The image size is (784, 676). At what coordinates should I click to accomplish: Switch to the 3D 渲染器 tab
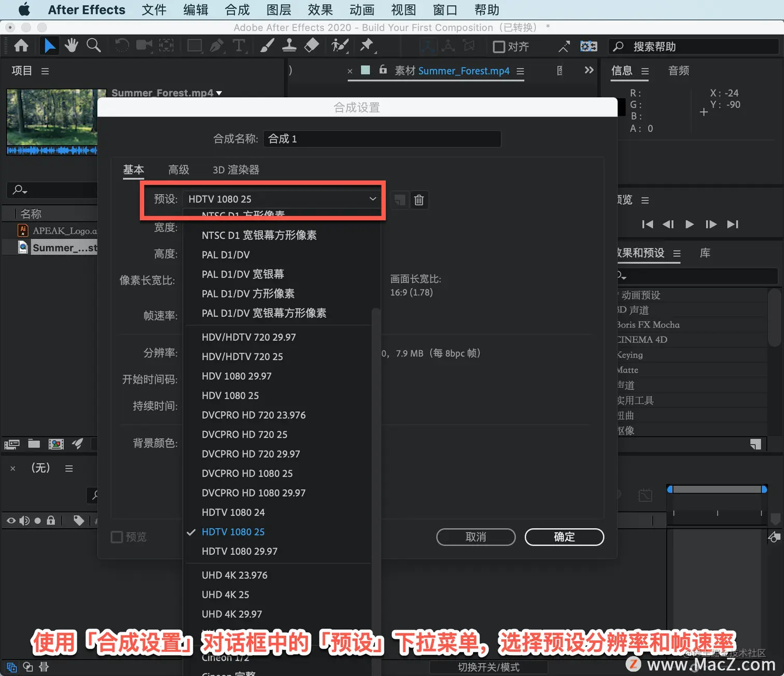pyautogui.click(x=236, y=170)
